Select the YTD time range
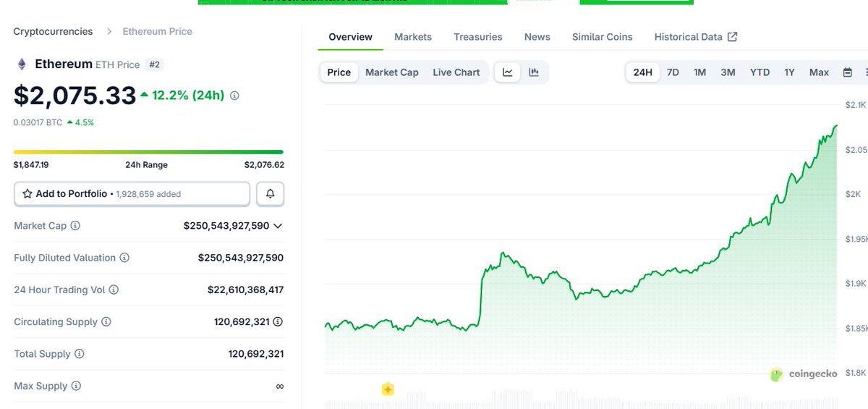This screenshot has height=409, width=868. (759, 72)
